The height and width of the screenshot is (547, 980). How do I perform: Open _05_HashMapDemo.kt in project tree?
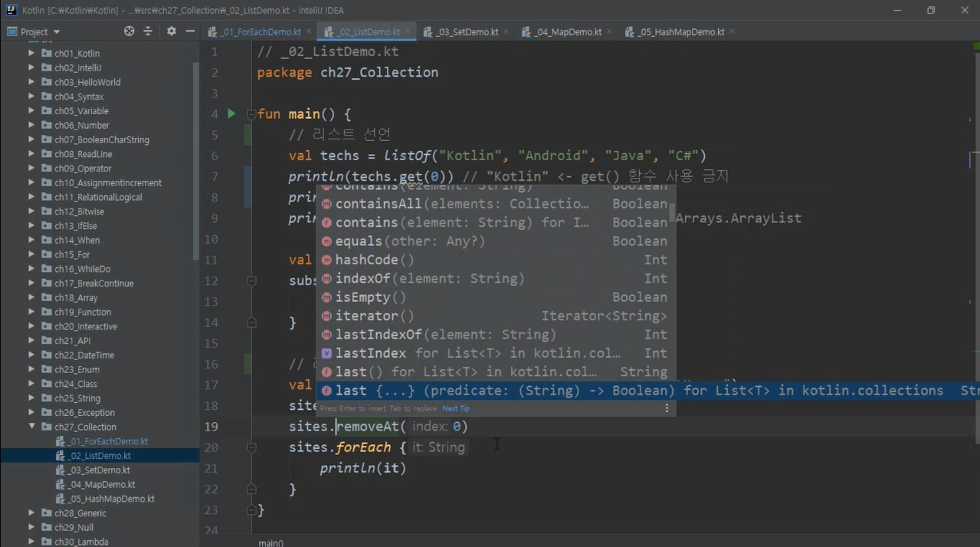112,499
